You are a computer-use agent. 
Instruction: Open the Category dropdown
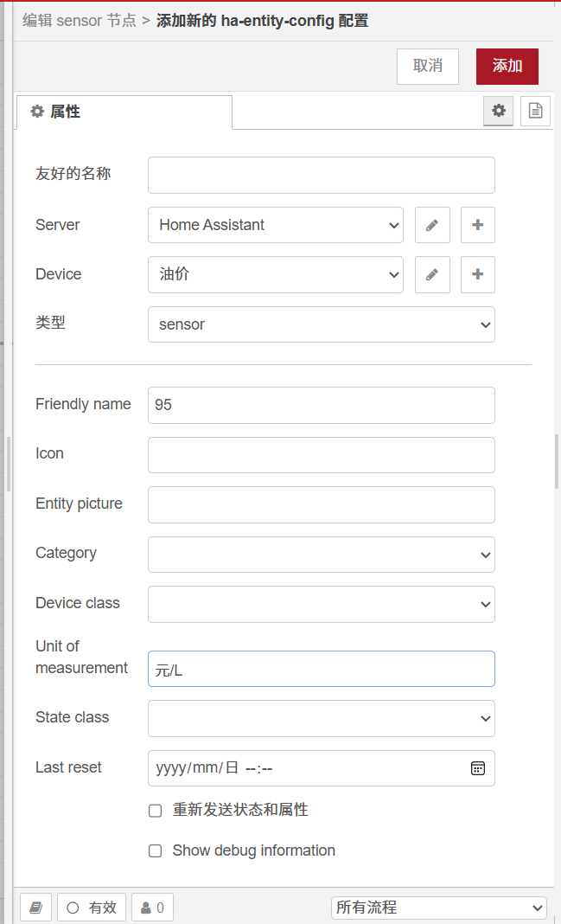tap(322, 555)
